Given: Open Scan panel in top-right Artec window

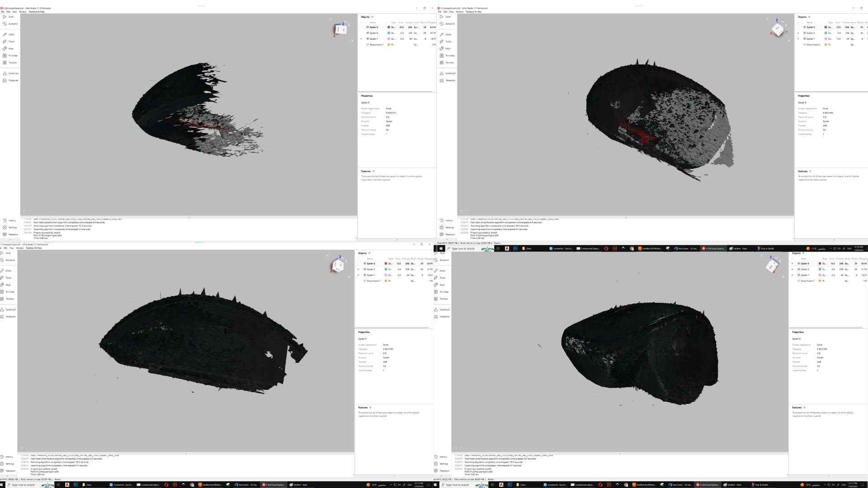Looking at the screenshot, I should coord(446,17).
